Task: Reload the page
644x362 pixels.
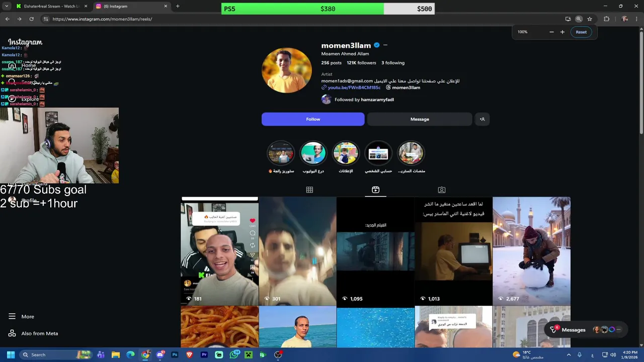Action: (x=31, y=19)
